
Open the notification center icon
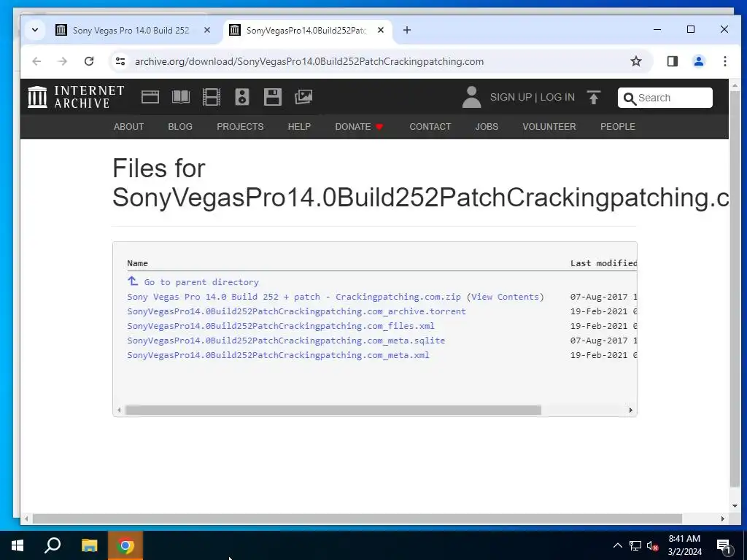[724, 546]
